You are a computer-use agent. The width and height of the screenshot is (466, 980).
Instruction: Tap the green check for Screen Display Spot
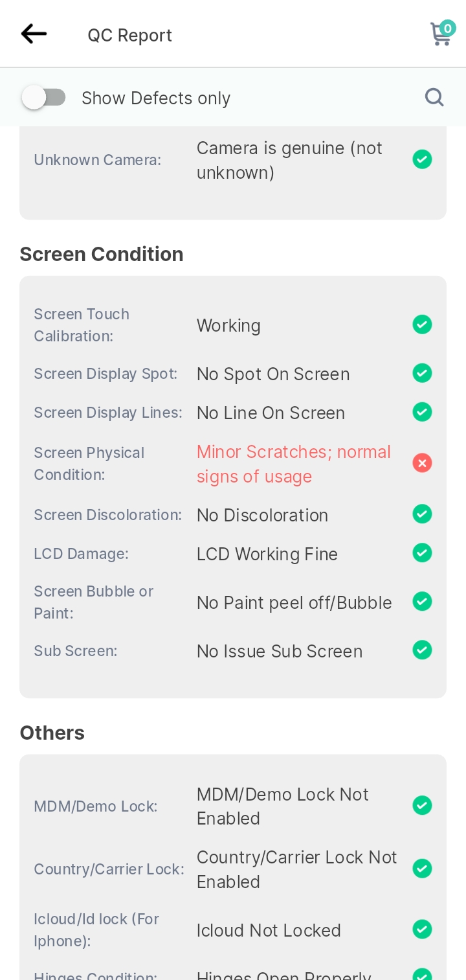[422, 373]
